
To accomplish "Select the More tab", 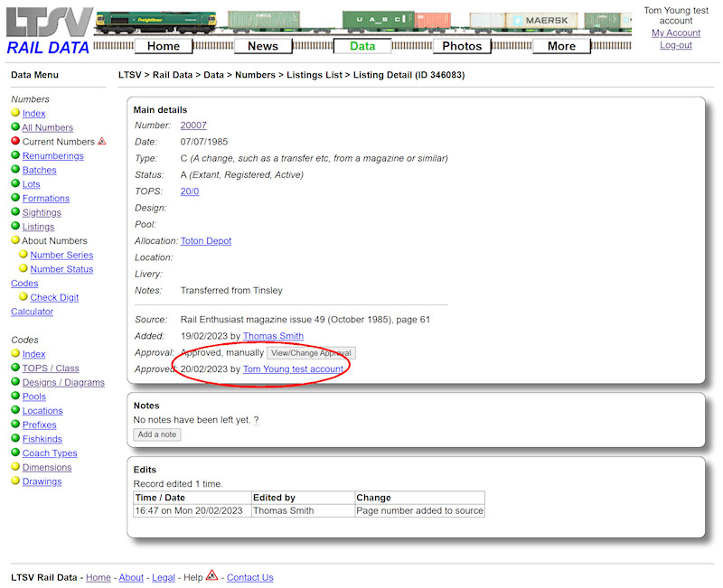I will (x=561, y=46).
